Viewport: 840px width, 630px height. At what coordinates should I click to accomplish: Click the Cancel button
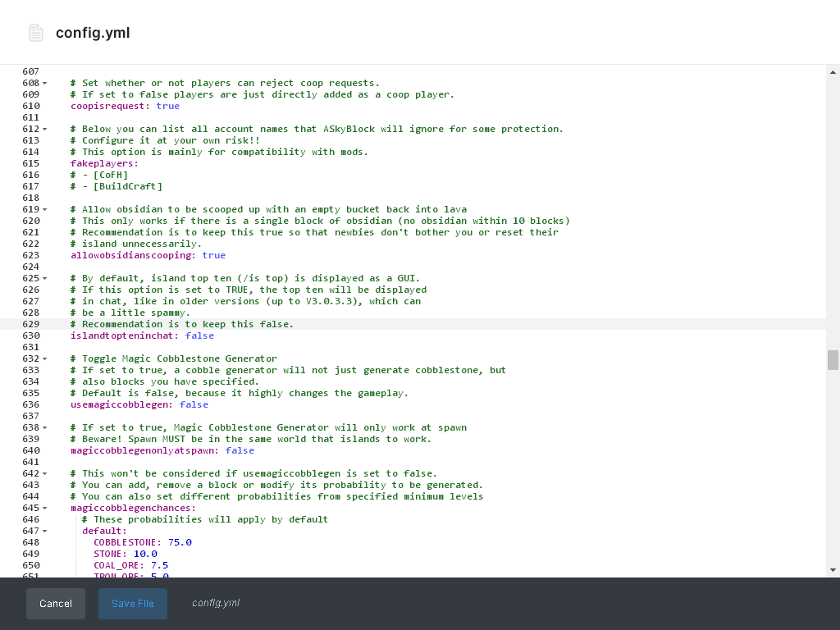pyautogui.click(x=56, y=604)
